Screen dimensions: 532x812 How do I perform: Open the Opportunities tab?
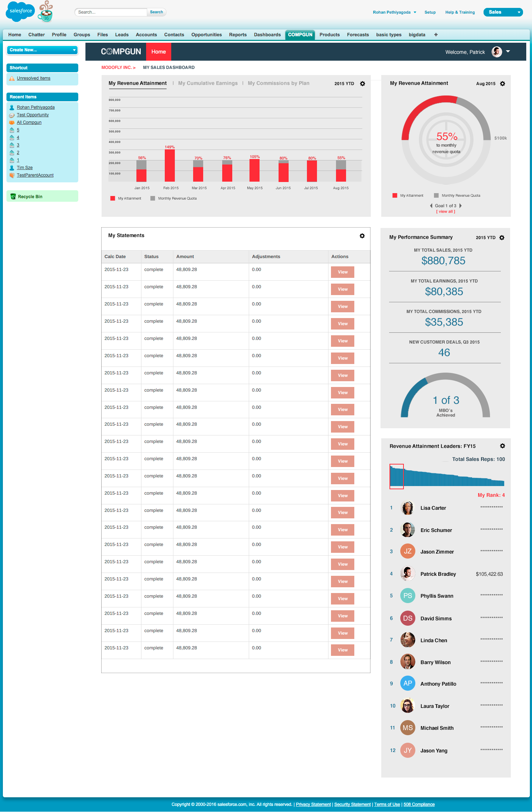tap(206, 35)
